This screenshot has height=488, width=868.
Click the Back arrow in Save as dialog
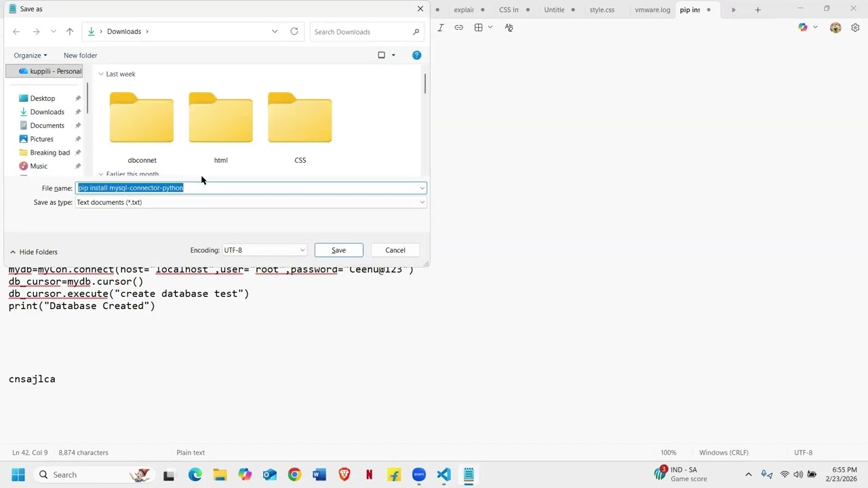(x=16, y=32)
